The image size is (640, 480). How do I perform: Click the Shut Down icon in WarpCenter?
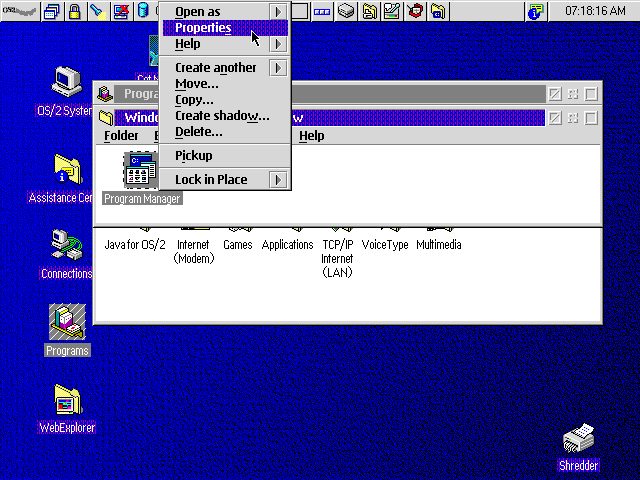(x=121, y=11)
